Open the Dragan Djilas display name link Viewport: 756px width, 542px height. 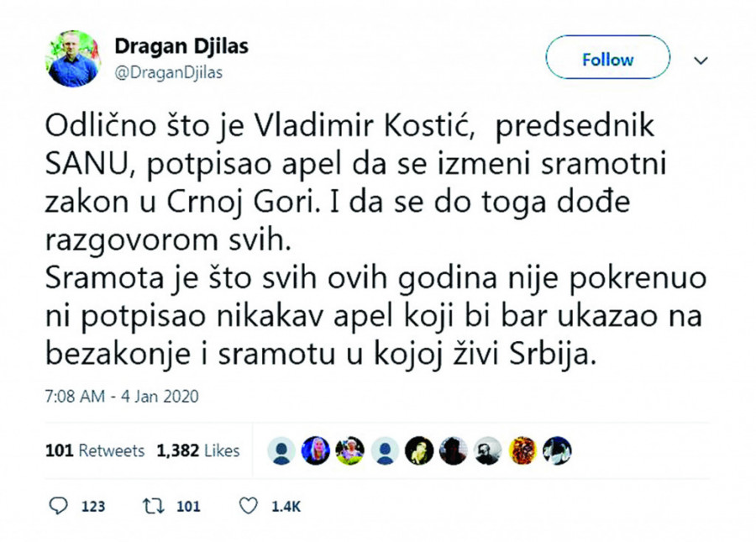pos(182,47)
